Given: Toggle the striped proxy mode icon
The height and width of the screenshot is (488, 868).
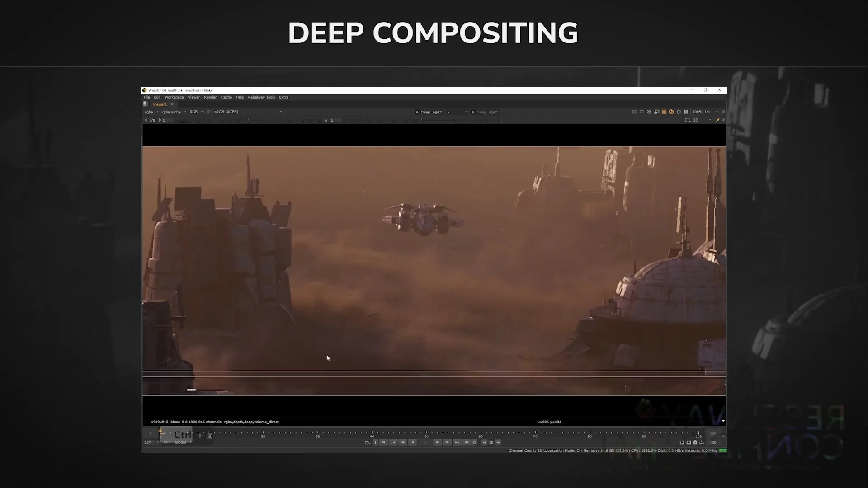Looking at the screenshot, I should 649,112.
